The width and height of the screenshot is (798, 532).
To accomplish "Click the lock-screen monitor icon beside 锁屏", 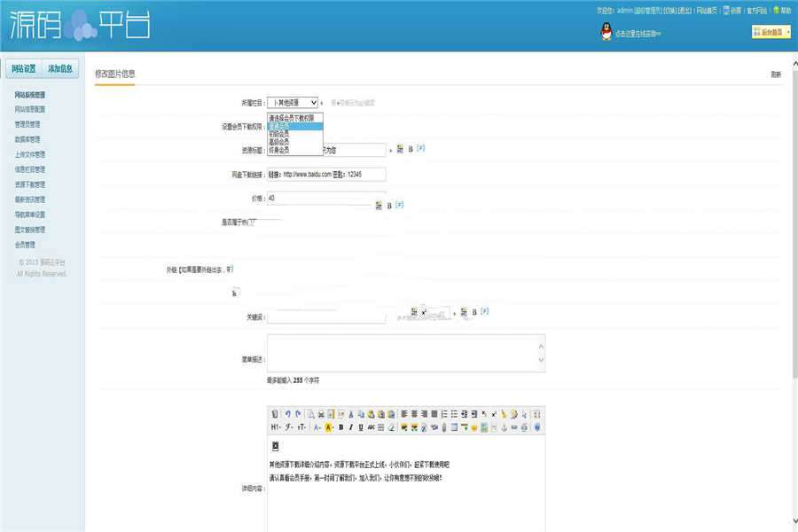I will coord(726,10).
